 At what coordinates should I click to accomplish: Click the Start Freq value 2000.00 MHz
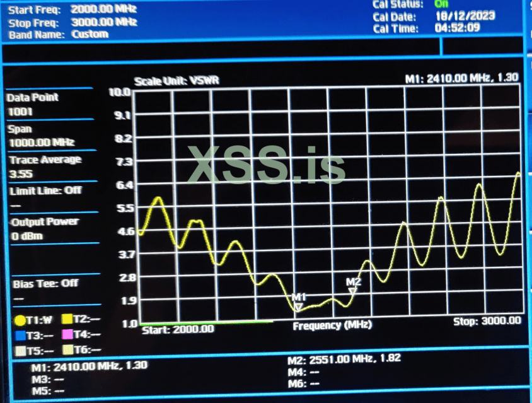103,9
